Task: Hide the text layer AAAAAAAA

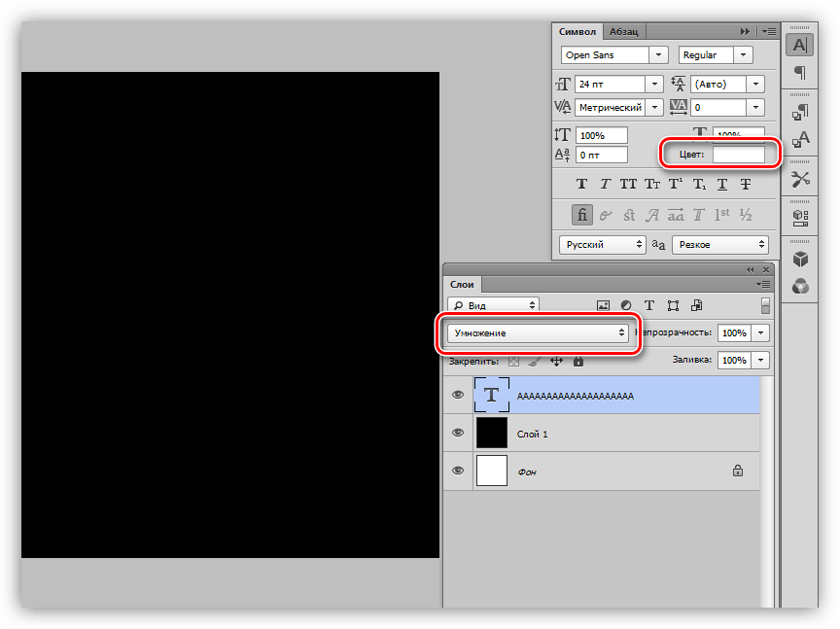Action: (x=458, y=395)
